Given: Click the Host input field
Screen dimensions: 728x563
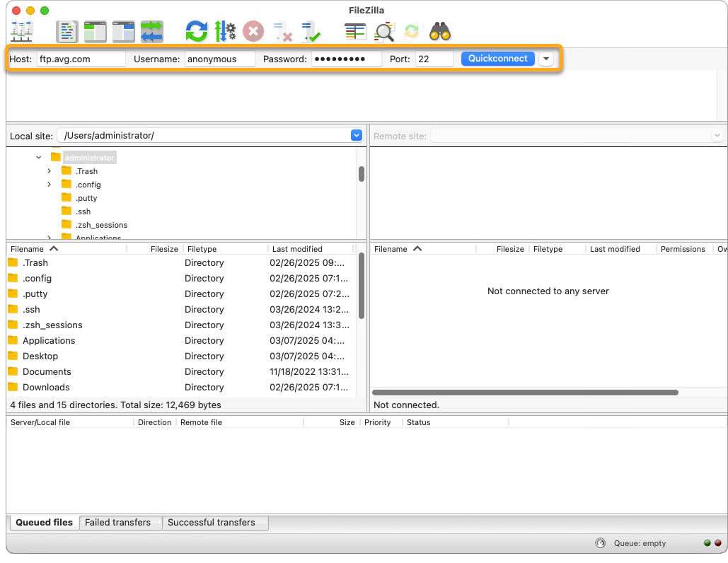Looking at the screenshot, I should coord(81,59).
